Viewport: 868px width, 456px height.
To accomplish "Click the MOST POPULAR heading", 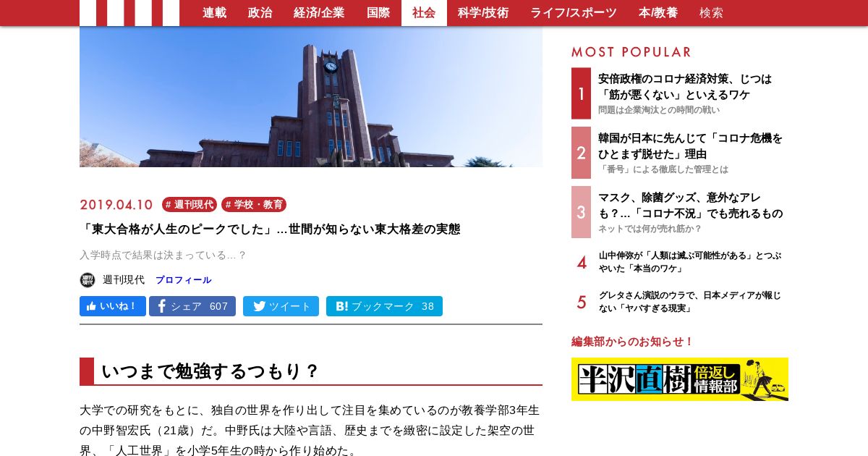I will tap(631, 52).
